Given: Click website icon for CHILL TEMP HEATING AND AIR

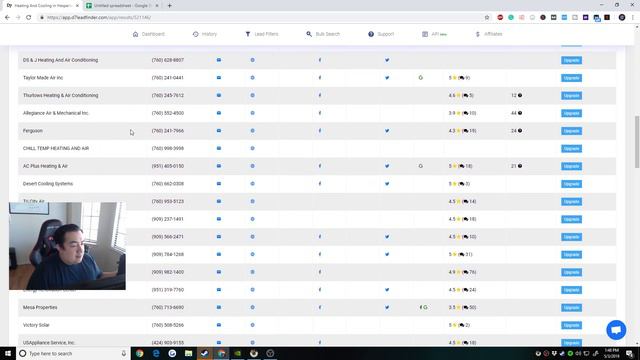Looking at the screenshot, I should 252,148.
